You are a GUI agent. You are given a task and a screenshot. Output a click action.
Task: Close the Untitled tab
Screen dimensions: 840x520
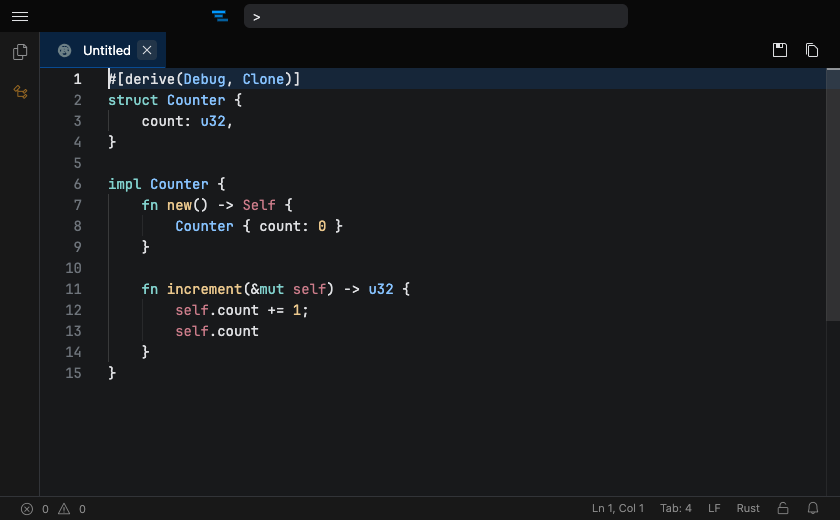(x=147, y=50)
